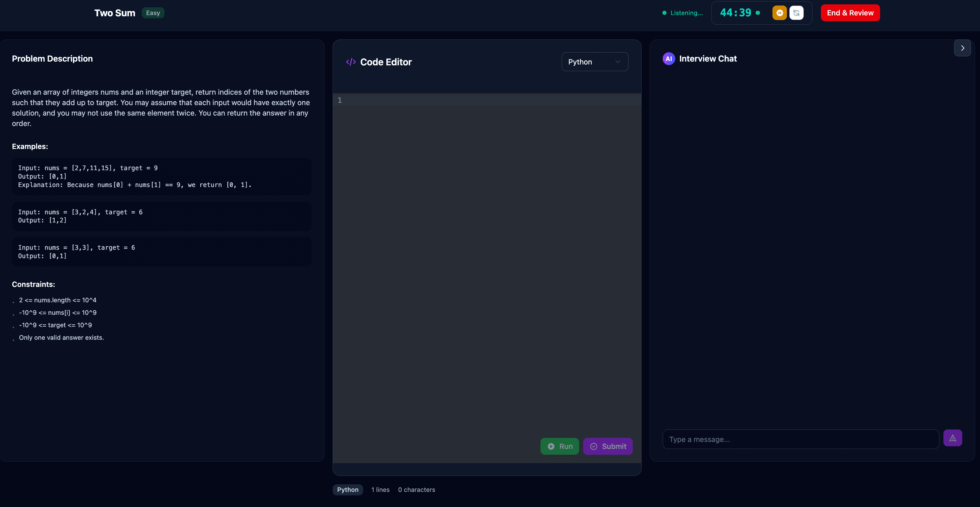Collapse the Interview Chat panel using the chevron

pos(962,48)
